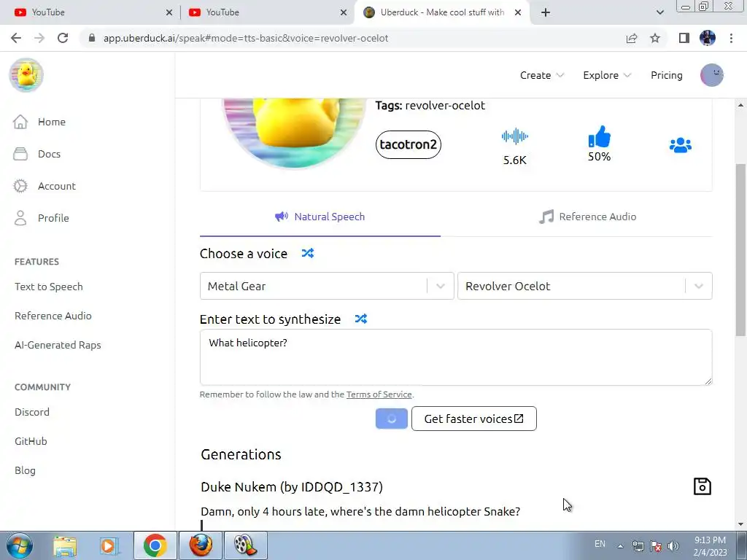747x560 pixels.
Task: Reload the page in Chrome
Action: pos(63,38)
